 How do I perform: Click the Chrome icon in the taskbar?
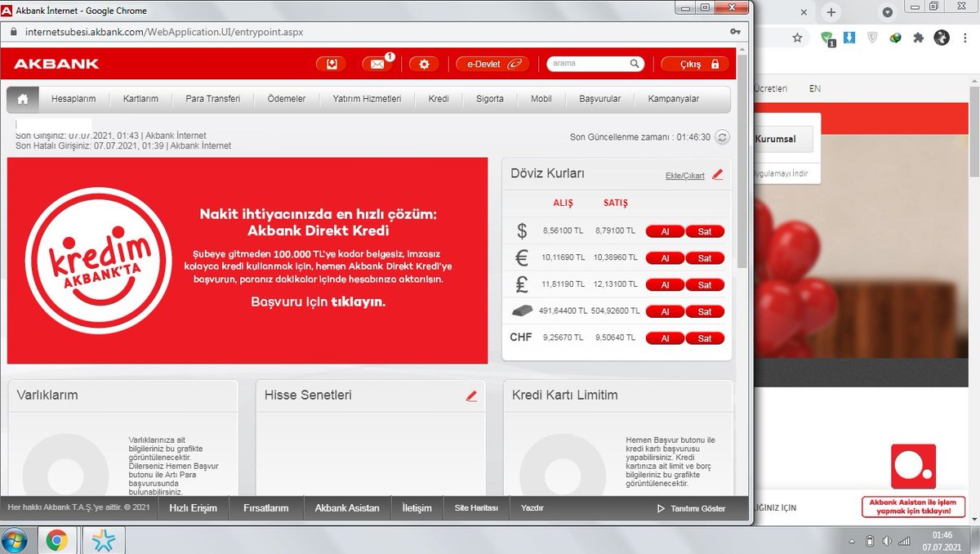tap(56, 540)
